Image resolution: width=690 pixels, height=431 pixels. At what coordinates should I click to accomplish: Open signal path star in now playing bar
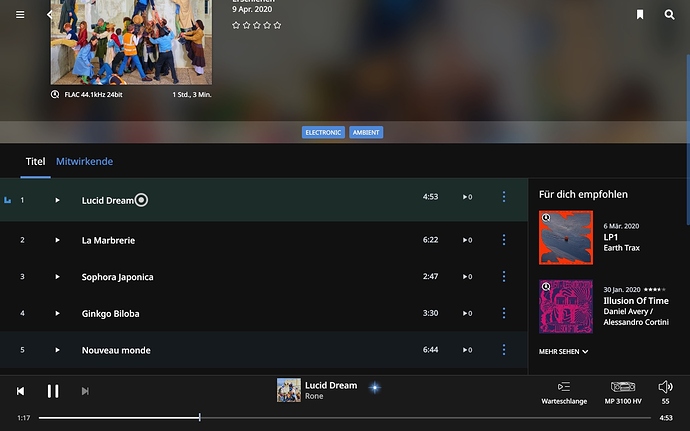click(x=374, y=387)
